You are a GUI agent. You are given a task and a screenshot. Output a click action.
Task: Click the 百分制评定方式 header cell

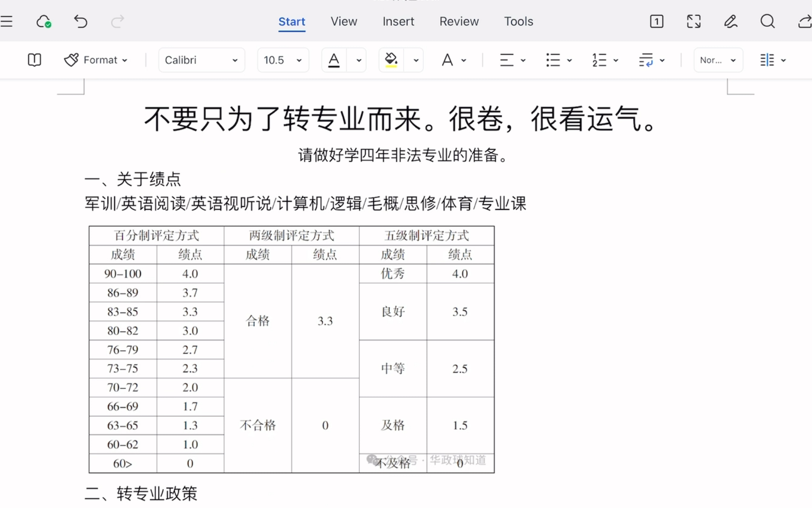coord(157,236)
